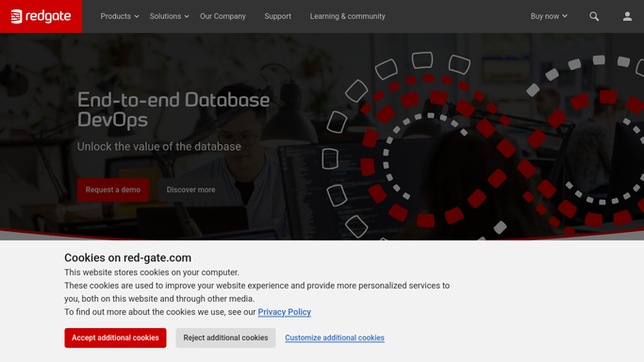Click the Discover more button

tap(190, 189)
